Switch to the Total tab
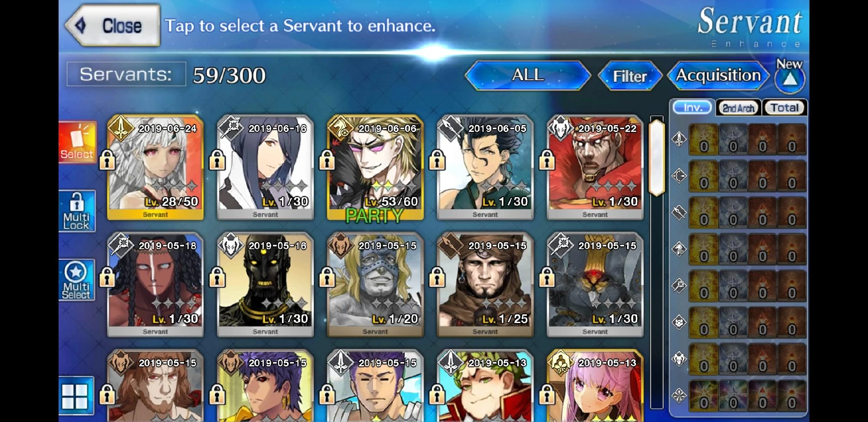Screen dimensions: 868x422 point(784,108)
